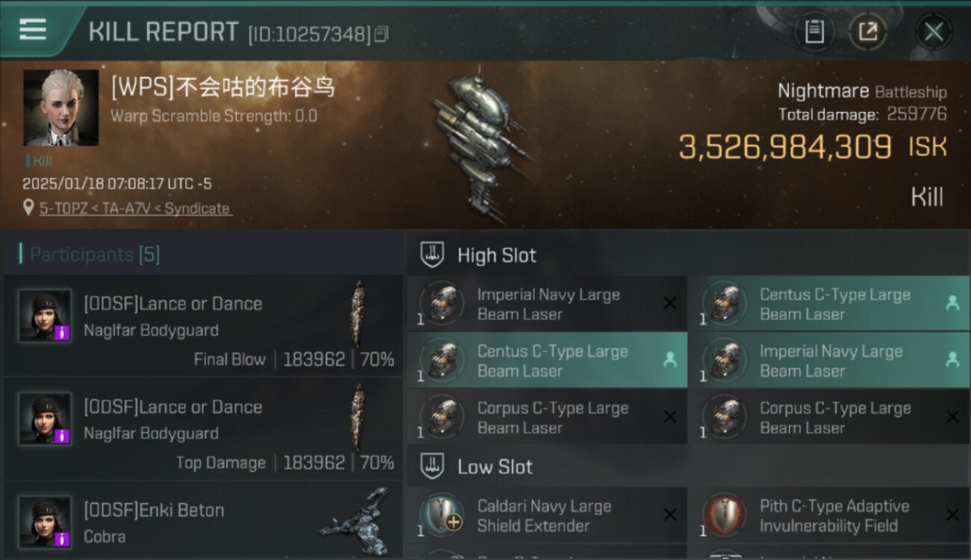Select the Pith C-Type Adaptive Invulnerability Field icon
Image resolution: width=971 pixels, height=560 pixels.
coord(724,514)
